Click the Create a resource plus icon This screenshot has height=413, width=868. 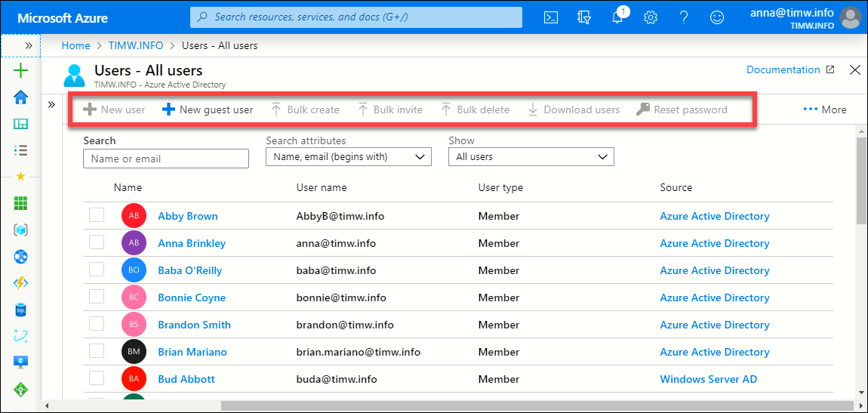(21, 71)
